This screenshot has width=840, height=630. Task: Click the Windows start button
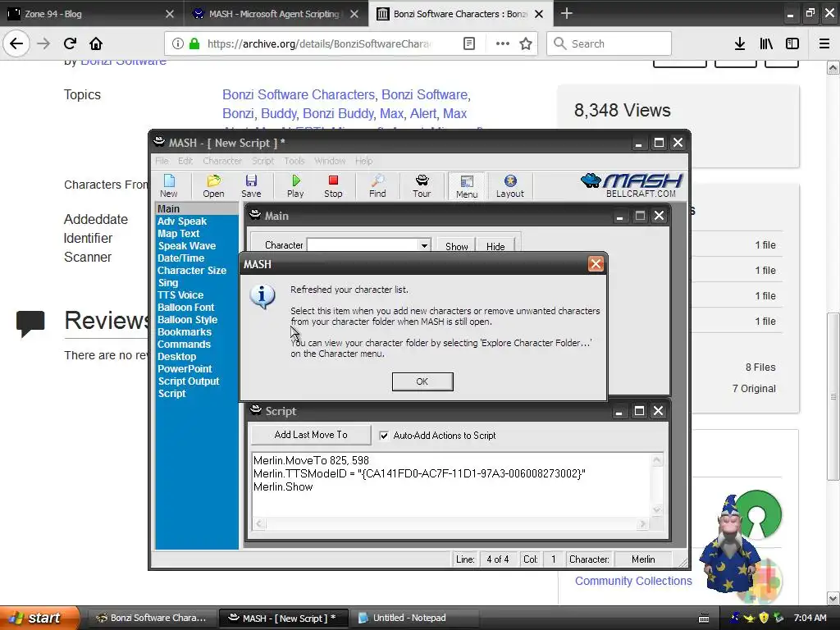click(x=39, y=618)
